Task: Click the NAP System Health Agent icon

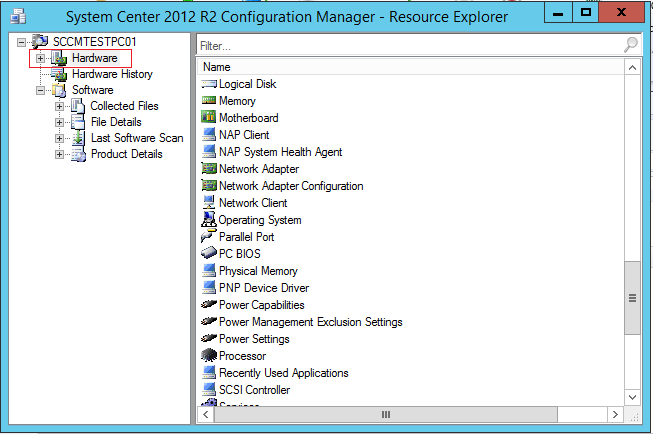Action: tap(209, 152)
